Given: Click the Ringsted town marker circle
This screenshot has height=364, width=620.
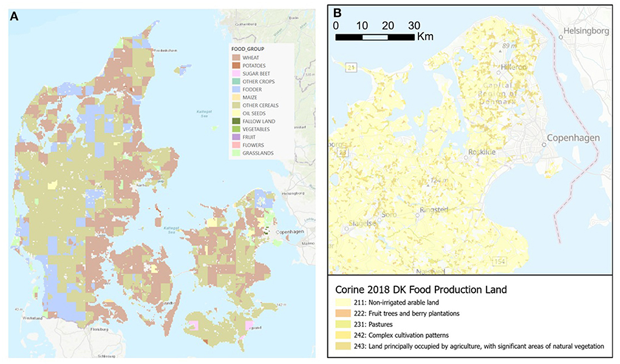Looking at the screenshot, I should pos(417,215).
